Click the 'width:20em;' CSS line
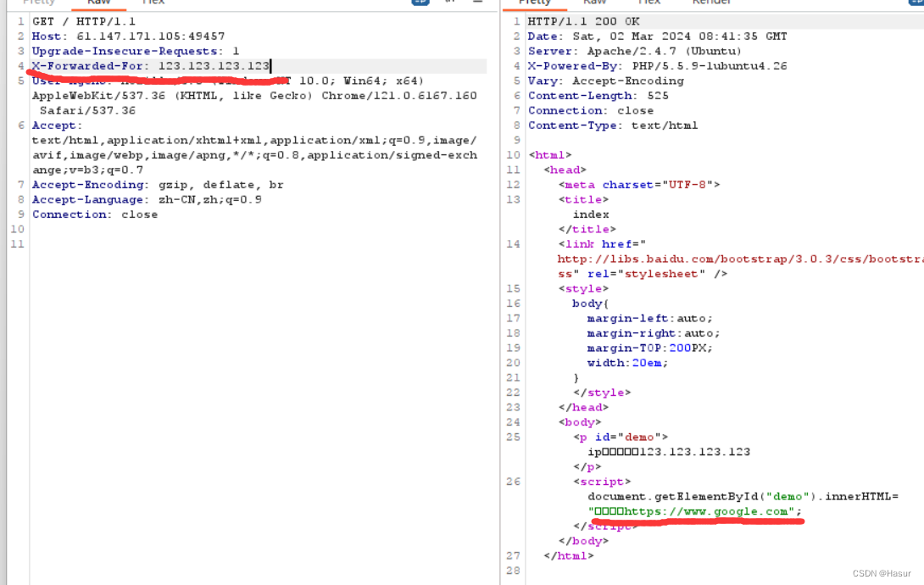924x585 pixels. [x=627, y=362]
